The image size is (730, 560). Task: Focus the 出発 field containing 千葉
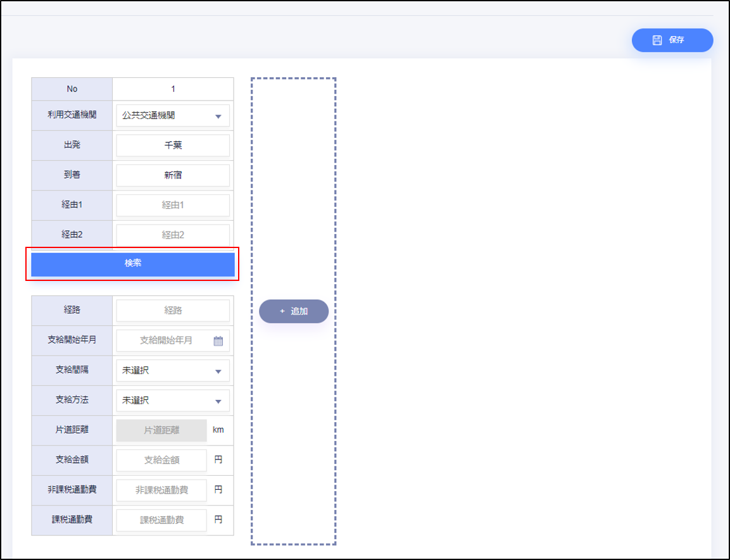172,146
